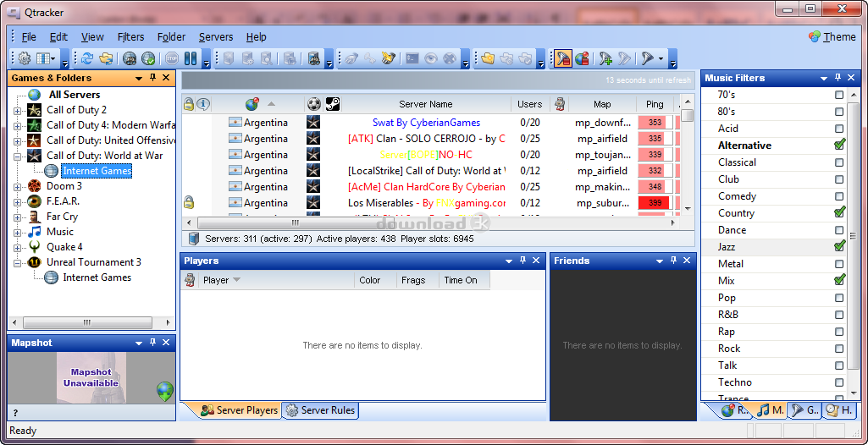Screen dimensions: 868x445
Task: Enable the 80's music filter checkbox
Action: pyautogui.click(x=839, y=112)
